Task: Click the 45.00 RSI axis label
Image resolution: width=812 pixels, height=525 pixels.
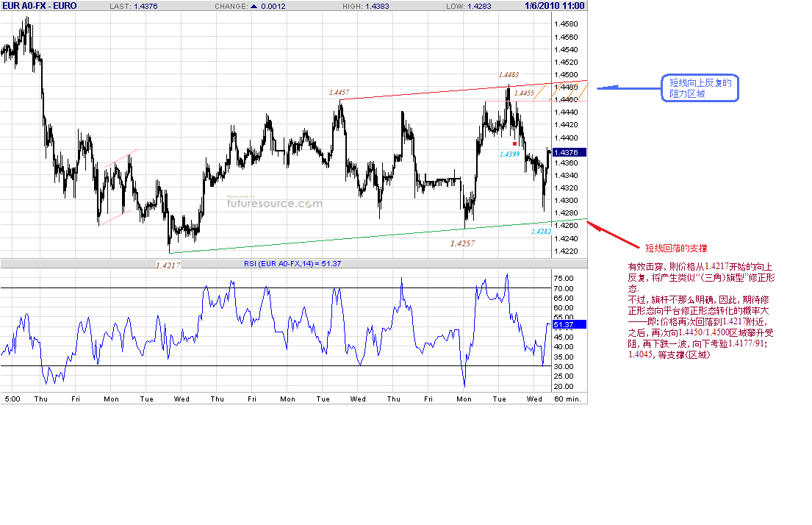Action: pos(564,337)
